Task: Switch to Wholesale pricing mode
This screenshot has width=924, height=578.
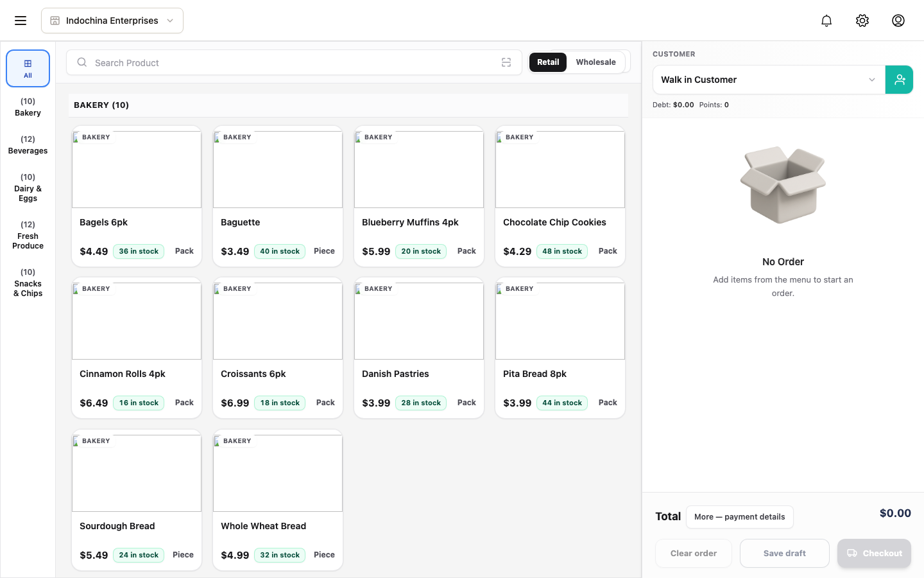Action: (595, 62)
